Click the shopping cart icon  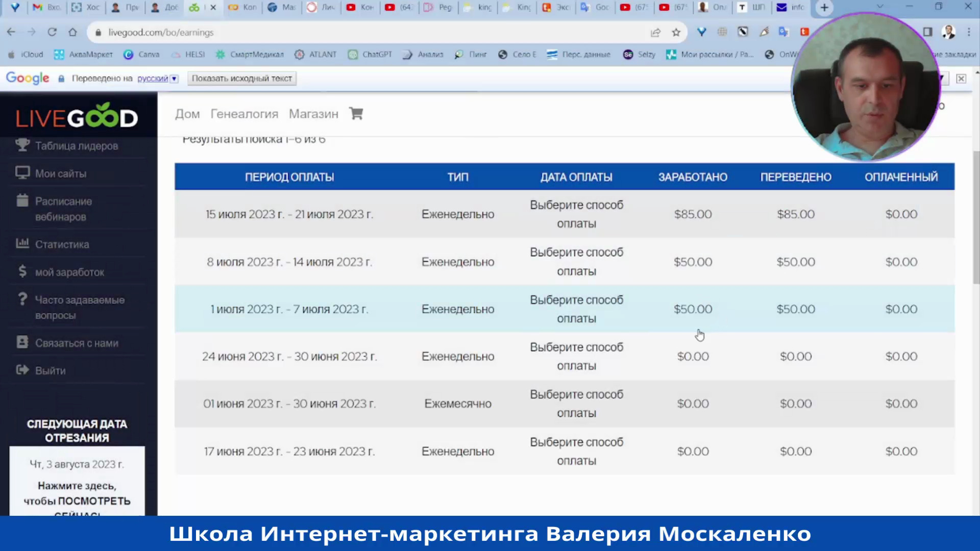tap(356, 113)
